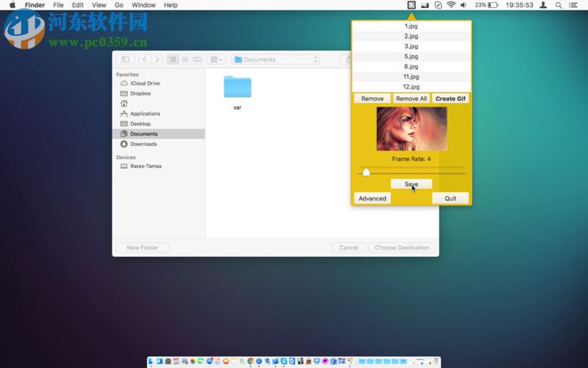This screenshot has height=368, width=588.
Task: Select 3.jpg in the image list
Action: pyautogui.click(x=412, y=46)
